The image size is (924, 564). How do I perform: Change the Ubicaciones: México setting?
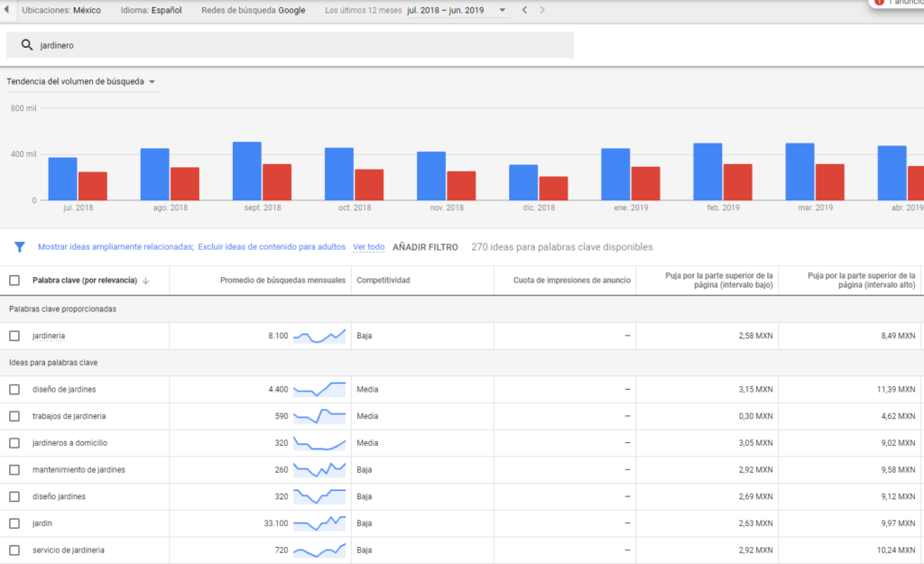pos(61,10)
